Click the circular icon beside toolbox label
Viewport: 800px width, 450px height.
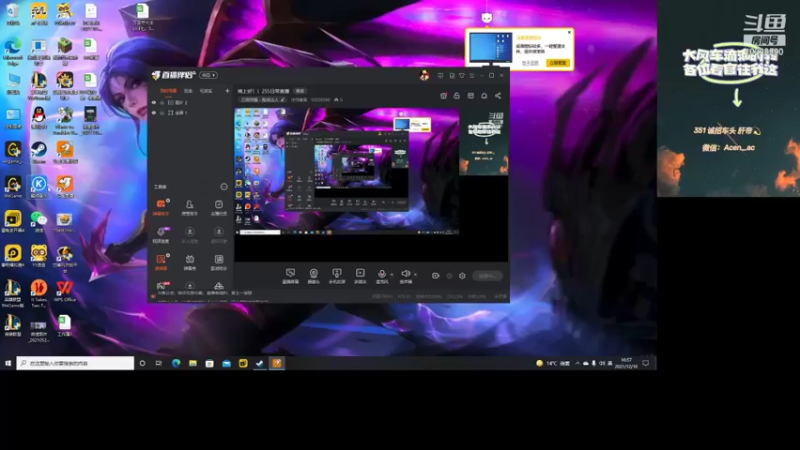(x=223, y=187)
